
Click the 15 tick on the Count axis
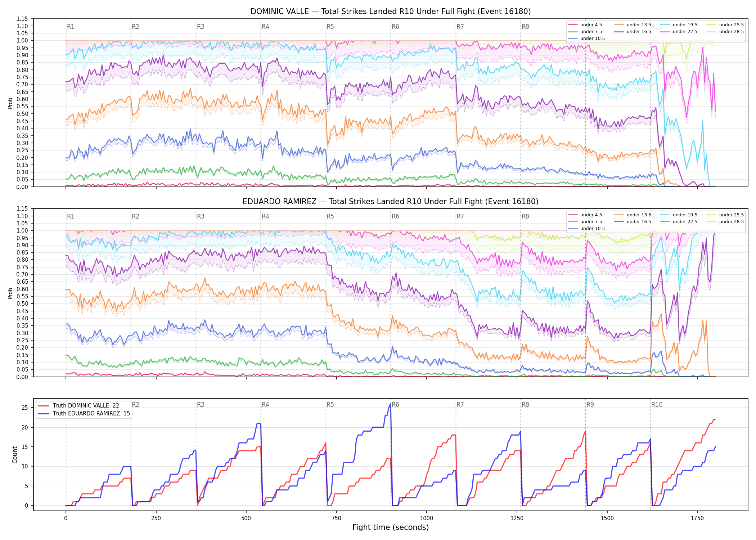tap(25, 447)
